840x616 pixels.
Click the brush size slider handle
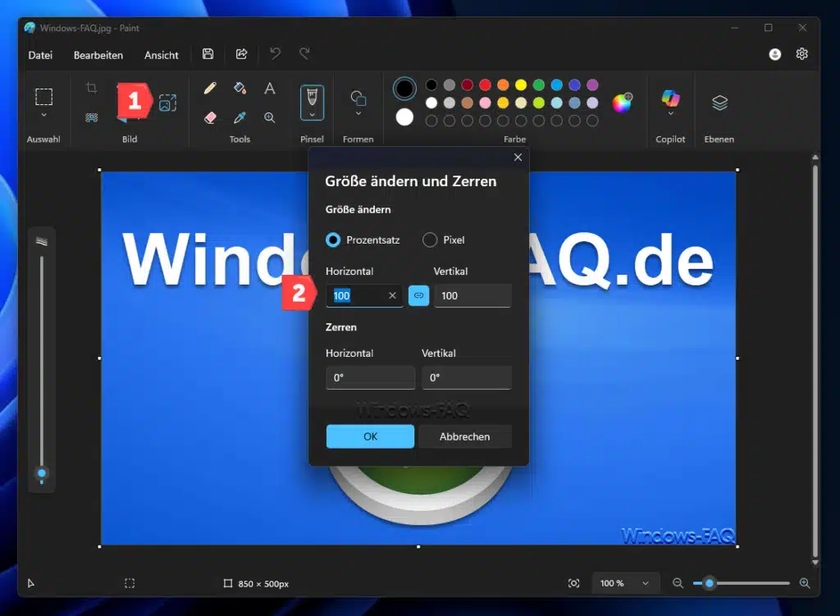(x=42, y=473)
